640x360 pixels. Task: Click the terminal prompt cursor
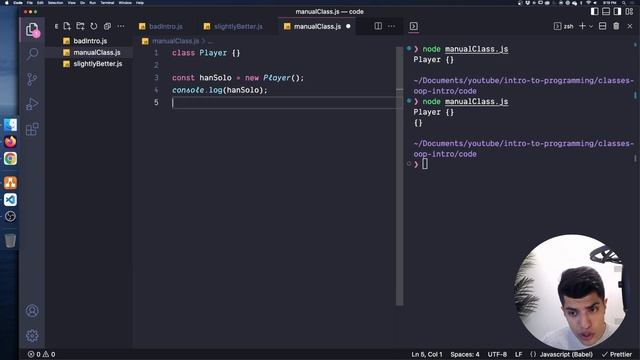coord(425,164)
